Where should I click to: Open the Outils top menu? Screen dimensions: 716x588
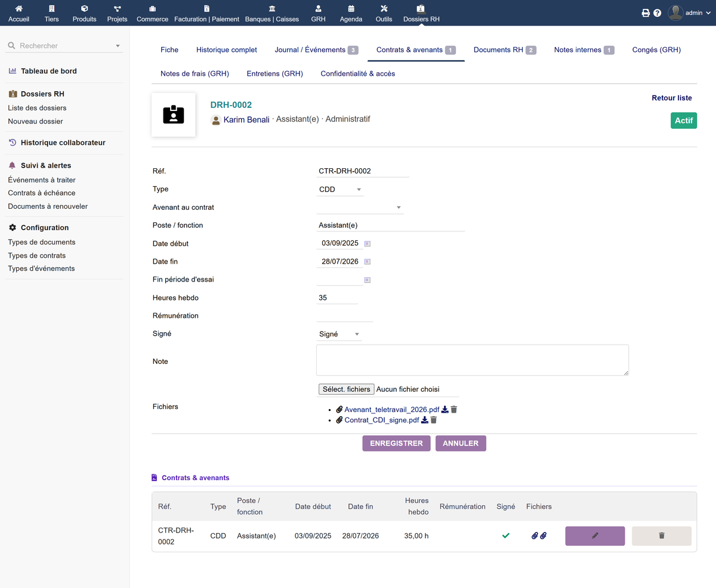[384, 13]
